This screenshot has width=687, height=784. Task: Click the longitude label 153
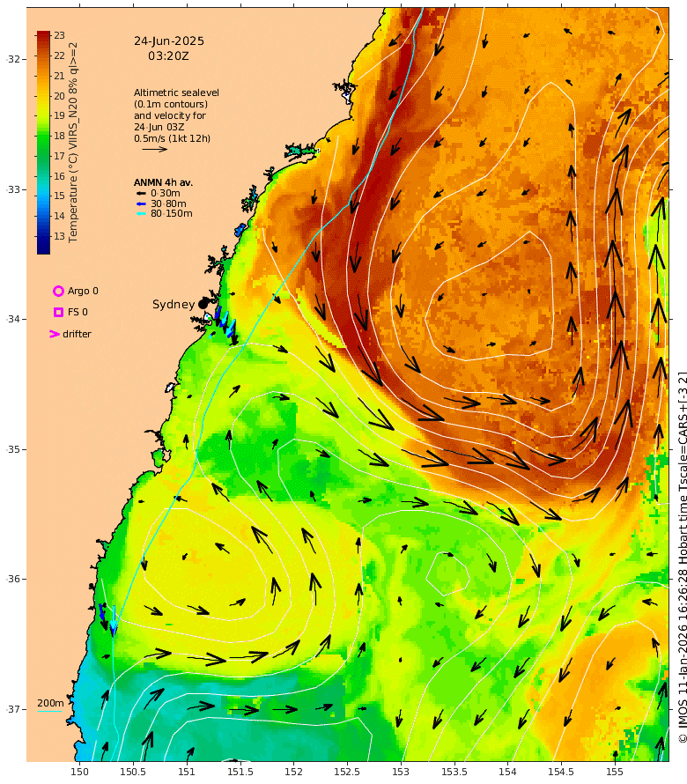pyautogui.click(x=401, y=772)
